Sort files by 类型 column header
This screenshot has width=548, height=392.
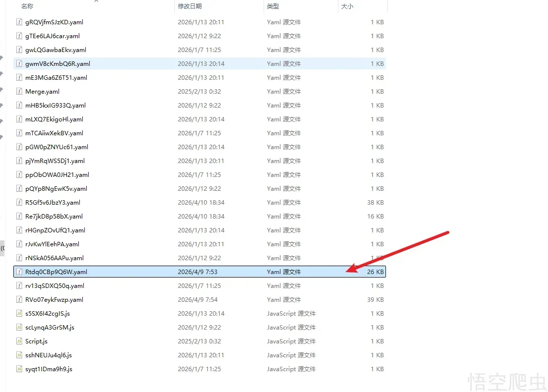pos(273,6)
